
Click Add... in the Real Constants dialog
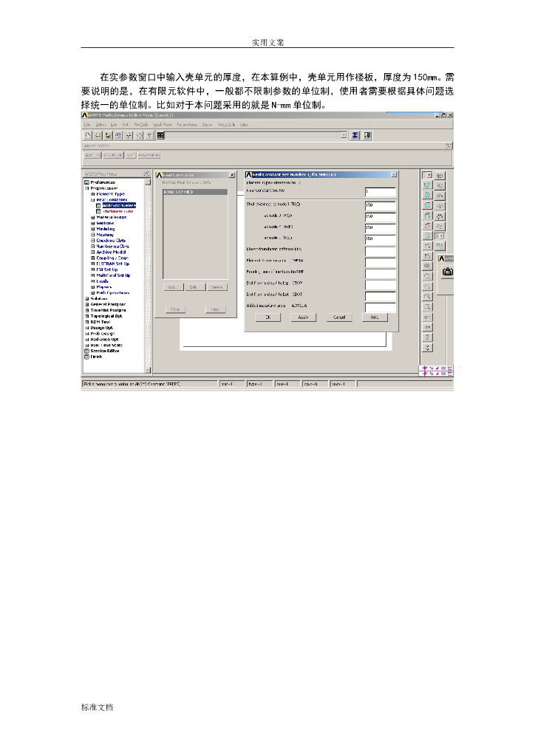pyautogui.click(x=173, y=287)
